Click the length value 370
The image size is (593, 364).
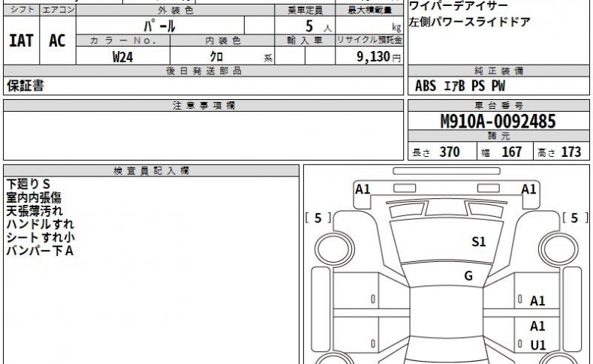click(x=450, y=152)
